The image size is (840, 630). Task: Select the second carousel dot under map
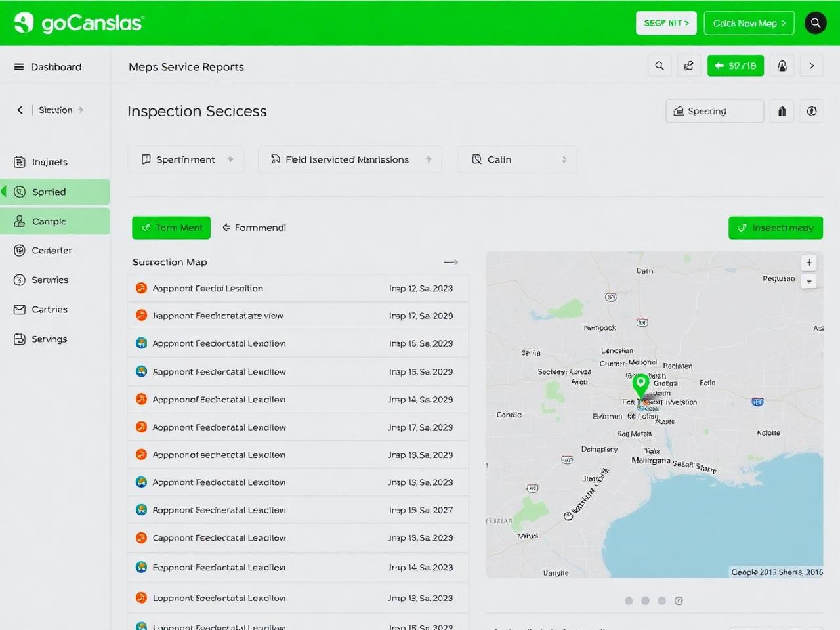[x=645, y=600]
